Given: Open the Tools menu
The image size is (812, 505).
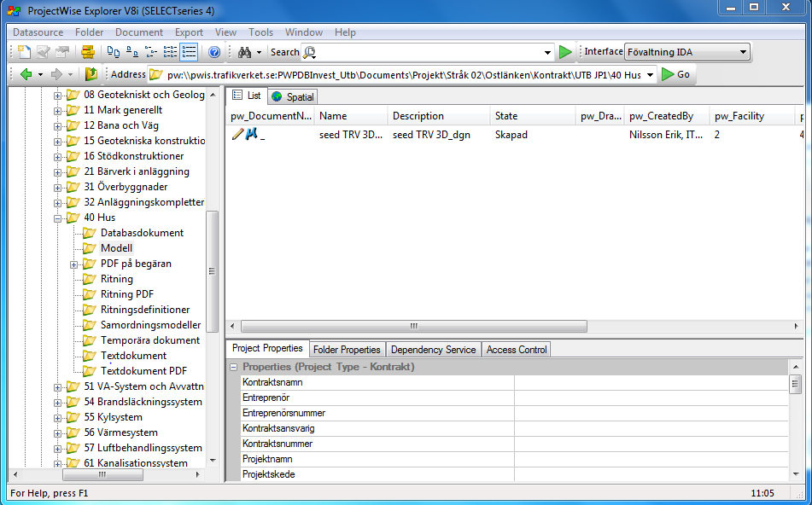Looking at the screenshot, I should coord(260,32).
